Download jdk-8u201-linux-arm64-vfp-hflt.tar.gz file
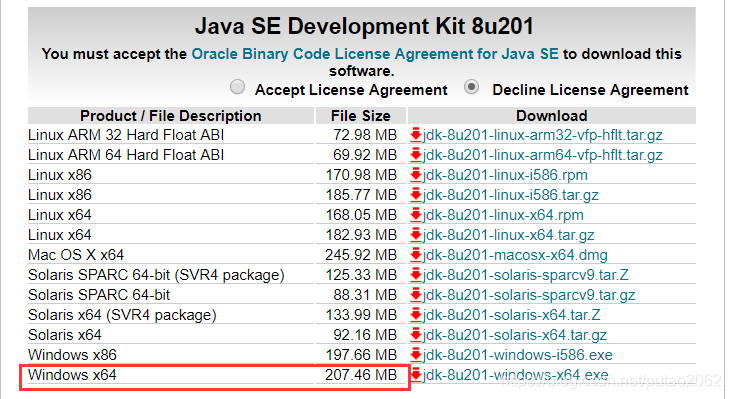This screenshot has width=731, height=399. [543, 155]
